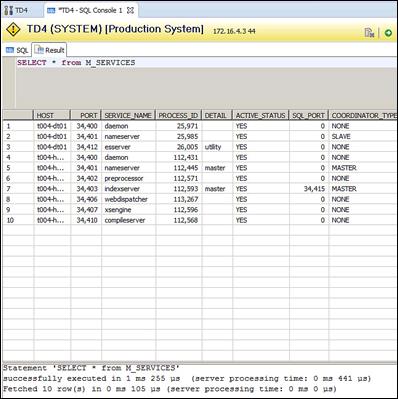The image size is (398, 399).
Task: Click the 'webdispatcher' service name cell
Action: 128,199
